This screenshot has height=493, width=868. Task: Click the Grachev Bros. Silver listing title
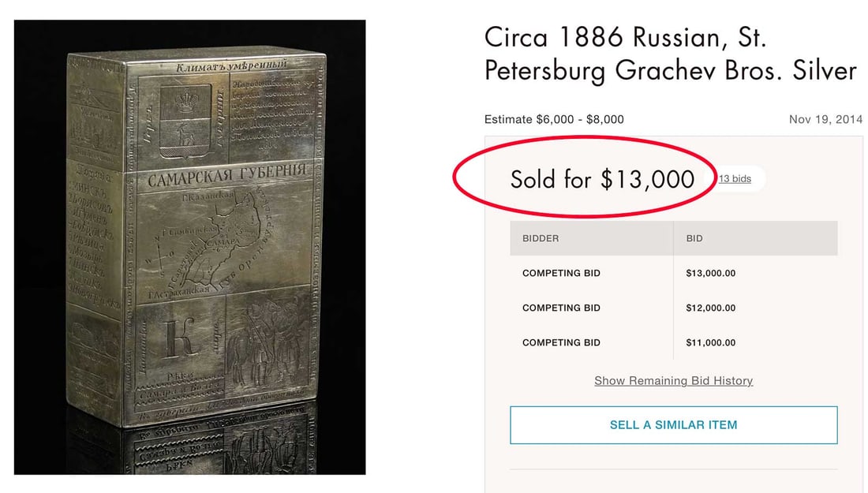(669, 54)
